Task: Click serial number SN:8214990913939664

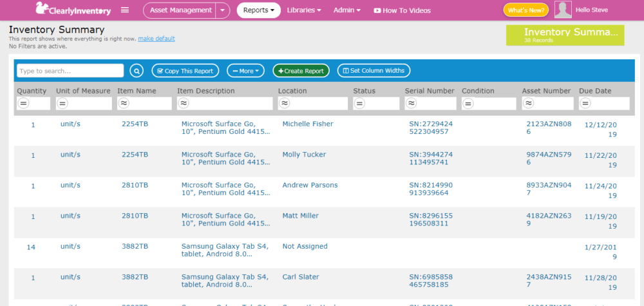Action: (x=431, y=189)
